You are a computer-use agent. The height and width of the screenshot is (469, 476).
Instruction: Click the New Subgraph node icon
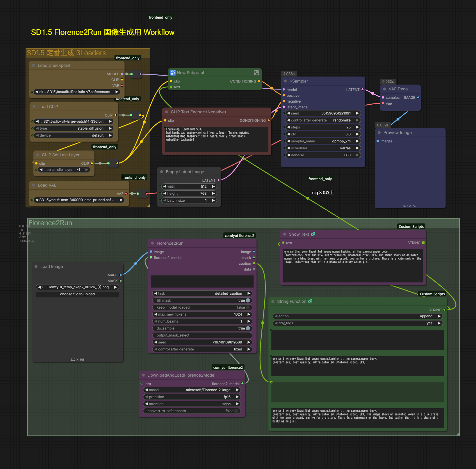(x=173, y=73)
